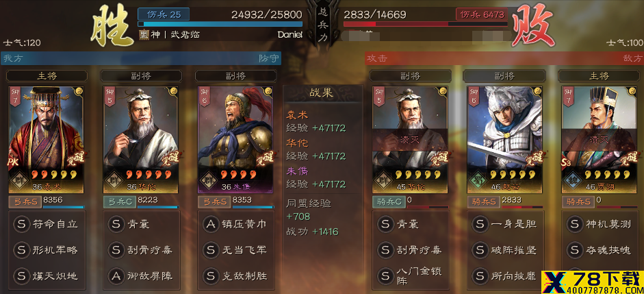
Task: Click the A-rank icon beside 御敌屏障
Action: 116,276
